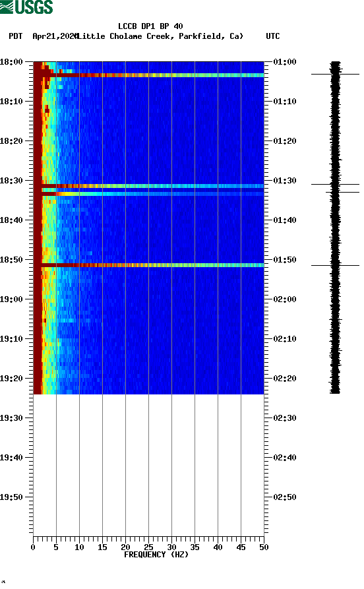The image size is (364, 589).
Task: Click the '18:10' PDT time label
Action: tap(11, 102)
